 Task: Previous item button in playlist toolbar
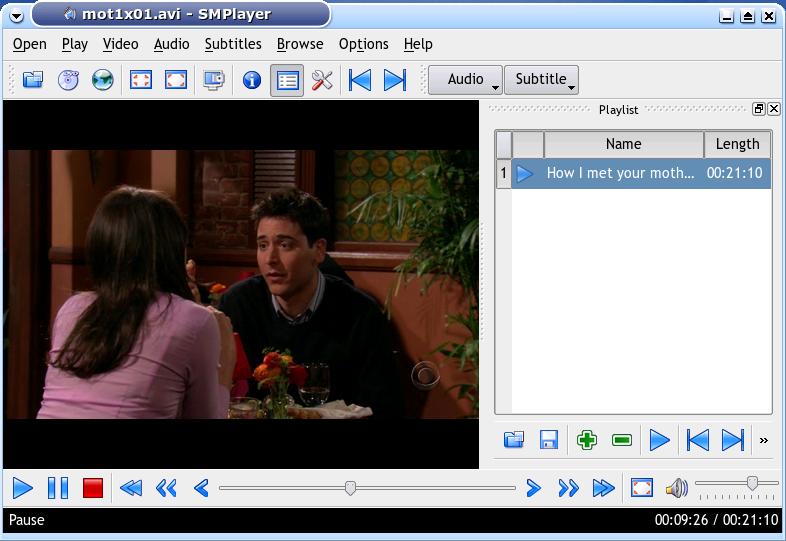pyautogui.click(x=698, y=440)
